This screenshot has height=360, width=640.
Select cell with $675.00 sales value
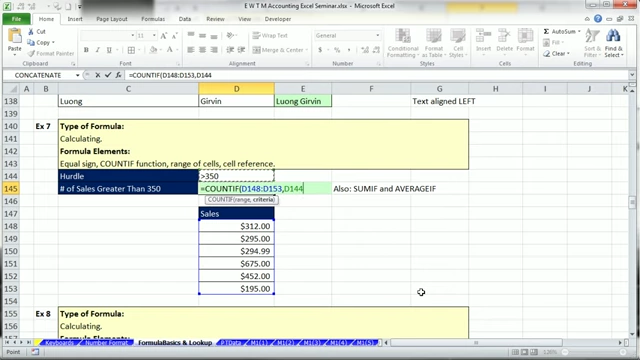236,264
